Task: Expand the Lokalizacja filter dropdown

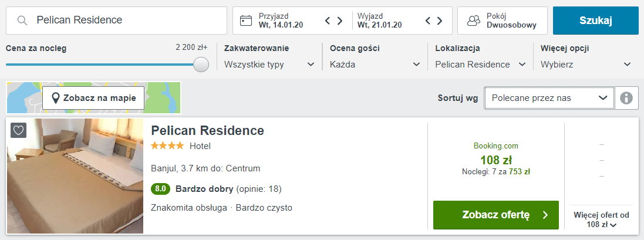Action: 480,65
